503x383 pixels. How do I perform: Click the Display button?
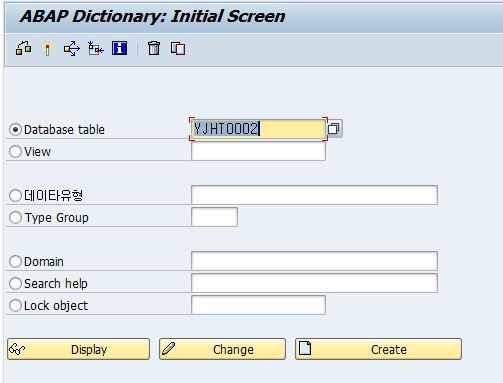78,349
